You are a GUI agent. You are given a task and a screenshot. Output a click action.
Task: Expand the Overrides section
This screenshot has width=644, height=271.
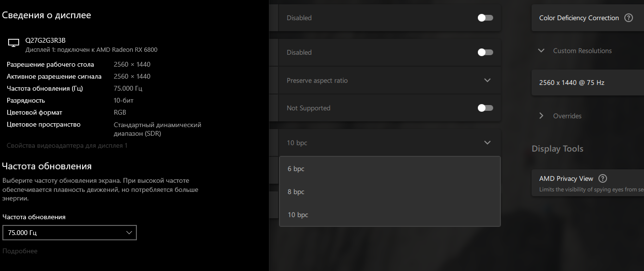pos(541,116)
